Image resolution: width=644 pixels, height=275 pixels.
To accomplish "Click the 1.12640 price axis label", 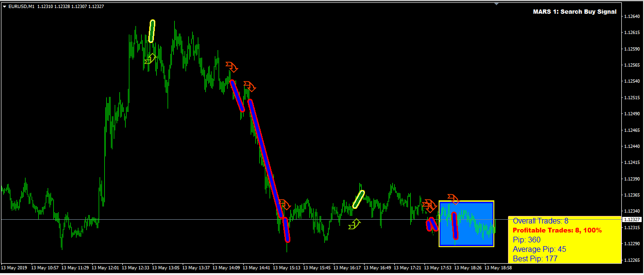I will click(632, 17).
